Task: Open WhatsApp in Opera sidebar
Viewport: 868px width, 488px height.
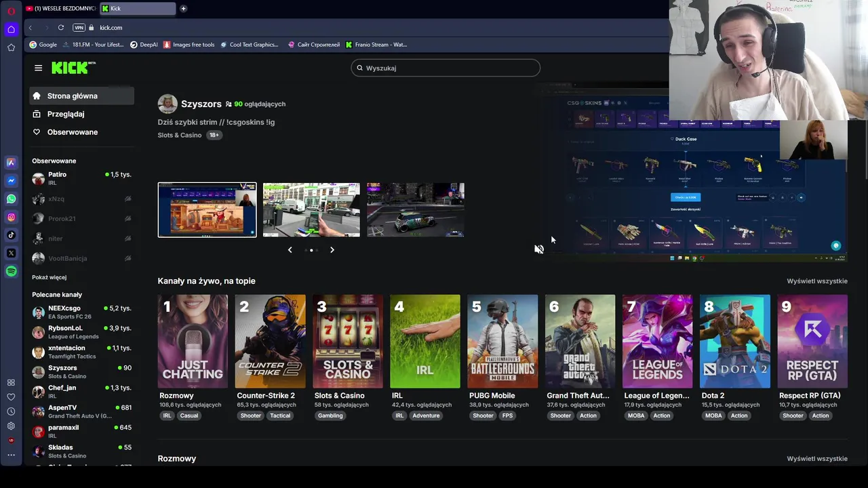Action: click(11, 199)
